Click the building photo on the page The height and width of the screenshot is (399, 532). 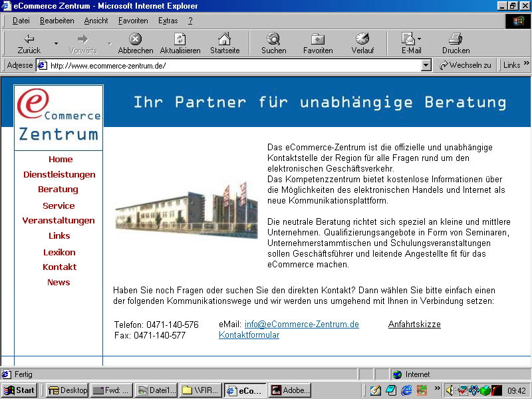tap(186, 210)
